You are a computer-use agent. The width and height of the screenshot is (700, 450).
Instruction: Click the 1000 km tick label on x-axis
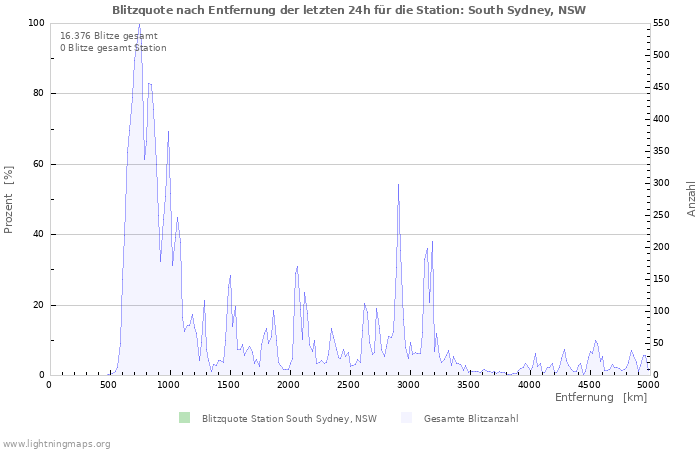(169, 385)
